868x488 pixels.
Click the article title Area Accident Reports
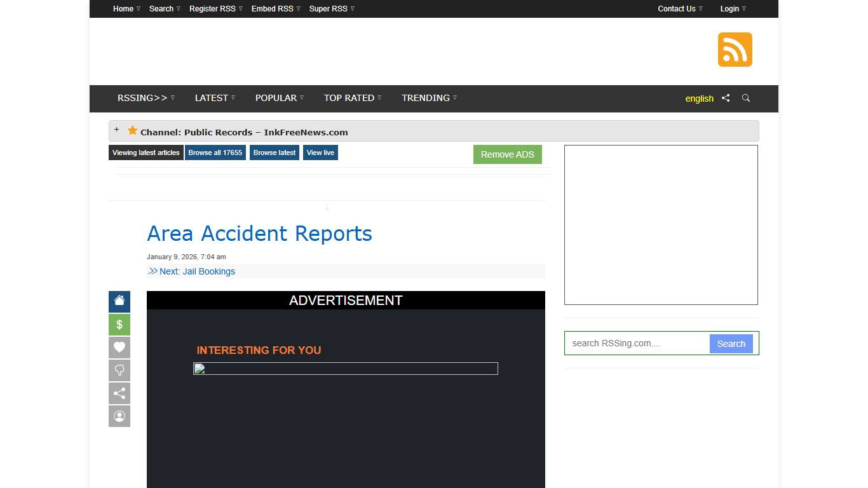[x=259, y=234]
